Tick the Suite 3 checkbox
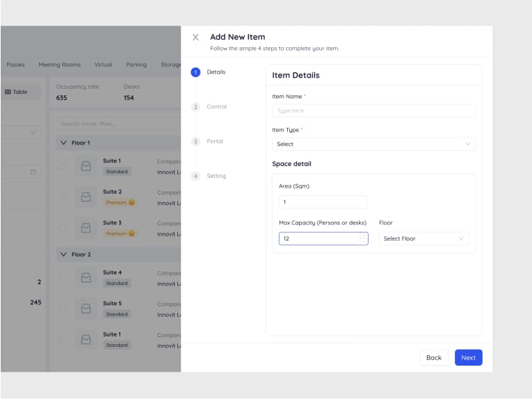This screenshot has height=399, width=532. click(x=63, y=228)
